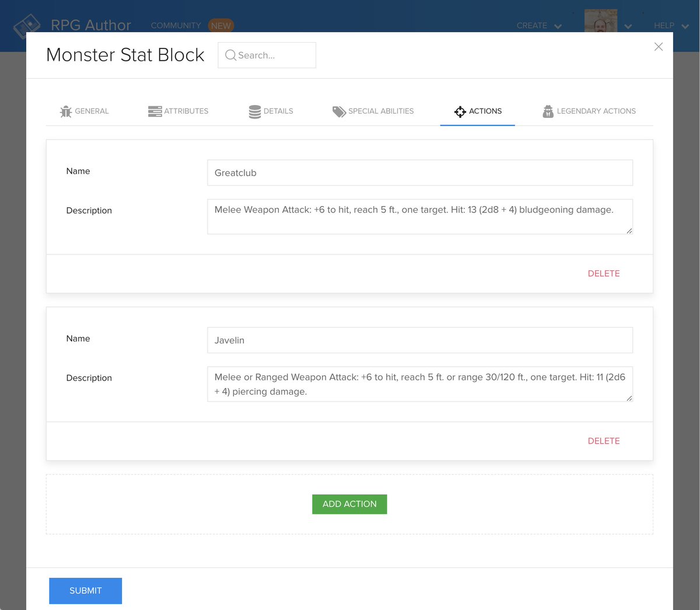
Task: Click the crosshair icon beside Actions
Action: click(x=460, y=111)
